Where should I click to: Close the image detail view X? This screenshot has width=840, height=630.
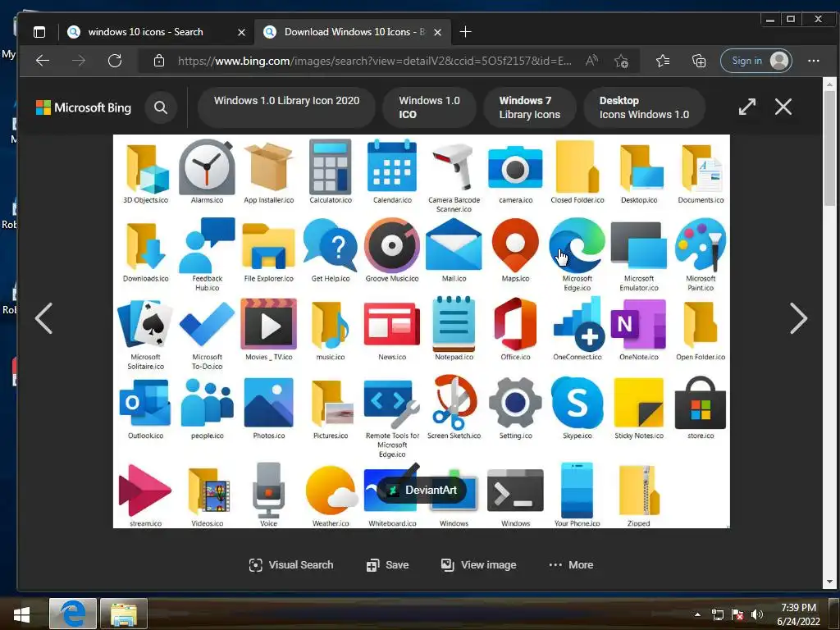(783, 107)
